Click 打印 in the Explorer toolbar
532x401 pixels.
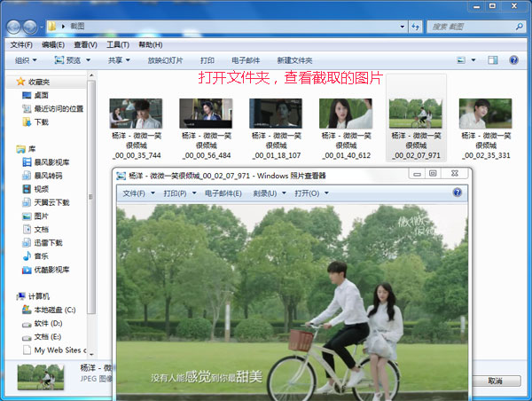click(207, 60)
